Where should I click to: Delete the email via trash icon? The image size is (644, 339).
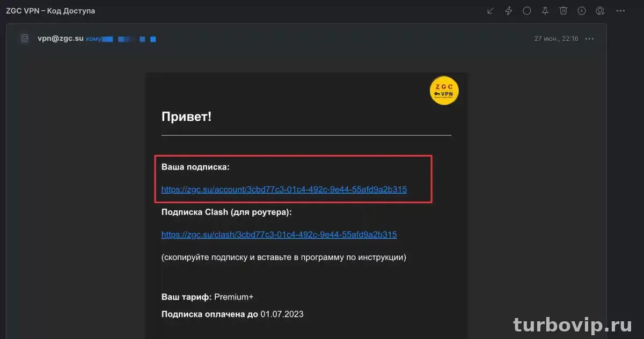563,10
